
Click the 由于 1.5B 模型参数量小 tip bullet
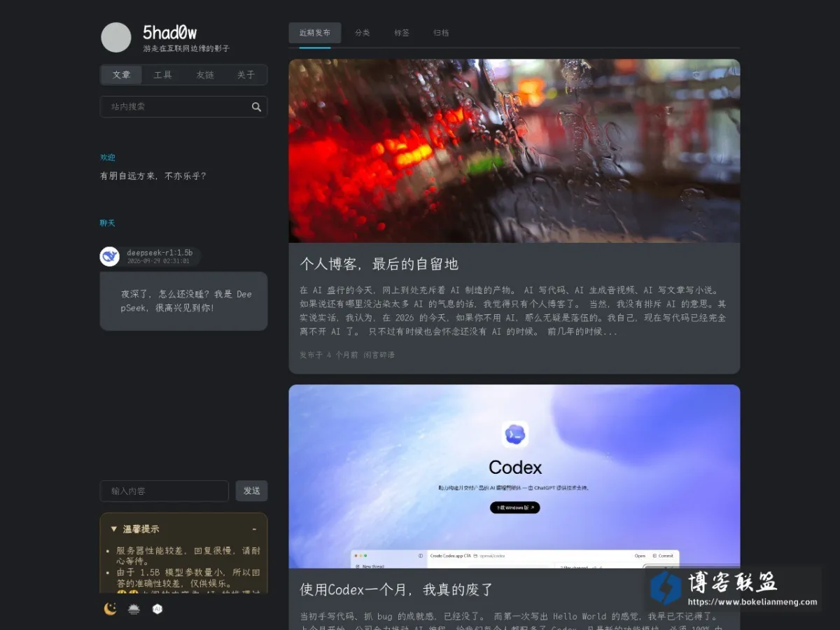tap(188, 577)
